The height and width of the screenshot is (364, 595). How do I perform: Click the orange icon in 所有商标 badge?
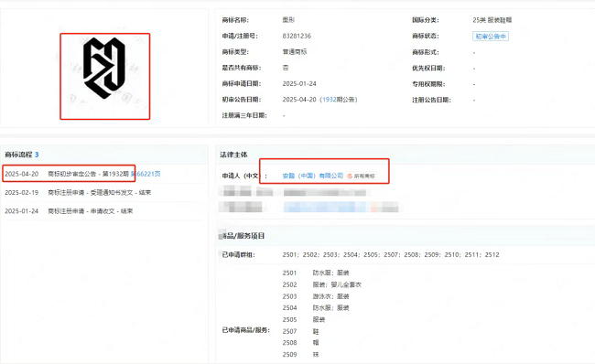(350, 176)
